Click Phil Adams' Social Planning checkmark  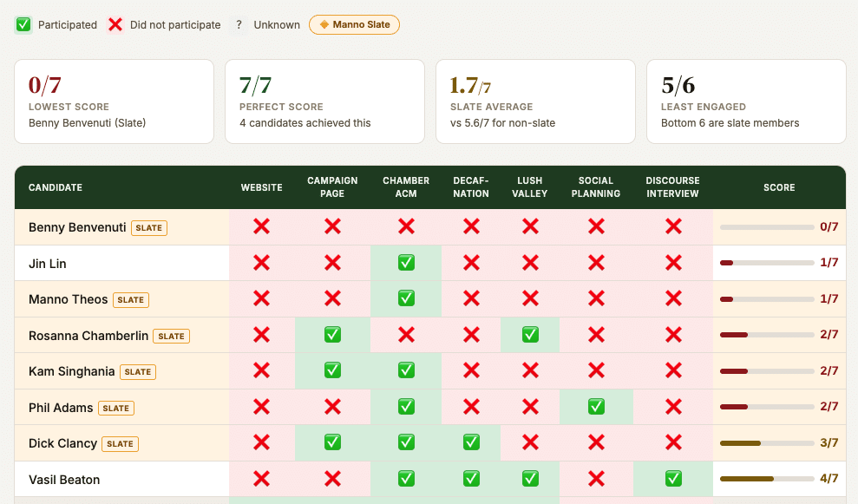[596, 407]
